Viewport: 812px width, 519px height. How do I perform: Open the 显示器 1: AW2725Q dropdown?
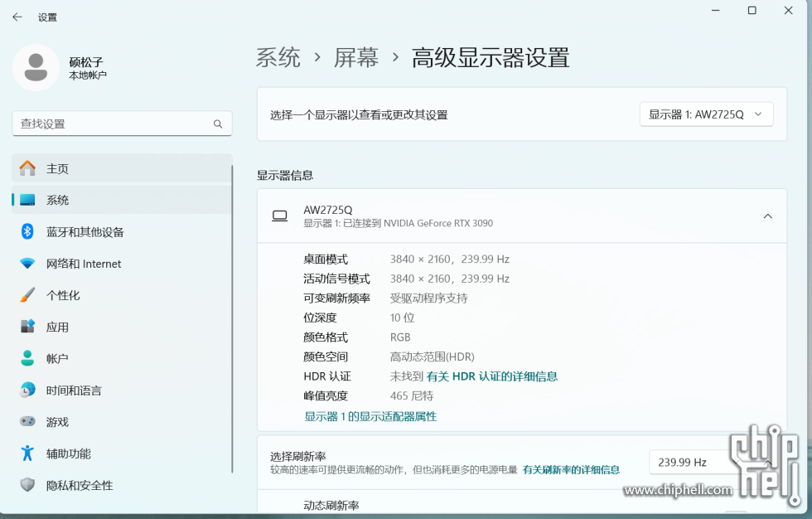(706, 114)
